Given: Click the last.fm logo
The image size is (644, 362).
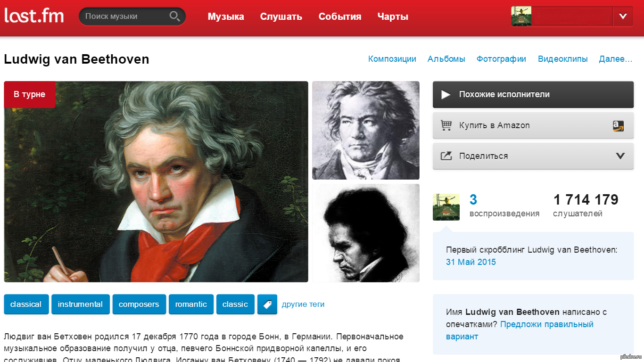Looking at the screenshot, I should click(34, 16).
